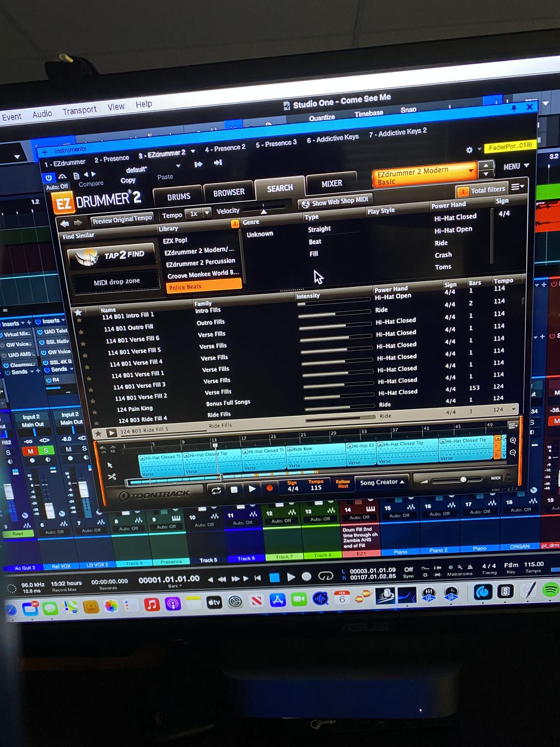The width and height of the screenshot is (560, 747).
Task: Open the EZdrummer MENU dropdown
Action: click(516, 167)
